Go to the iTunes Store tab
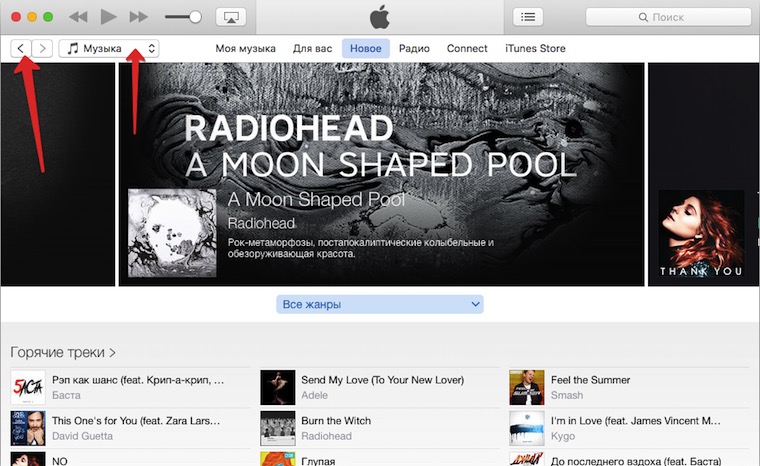760x466 pixels. click(x=535, y=48)
